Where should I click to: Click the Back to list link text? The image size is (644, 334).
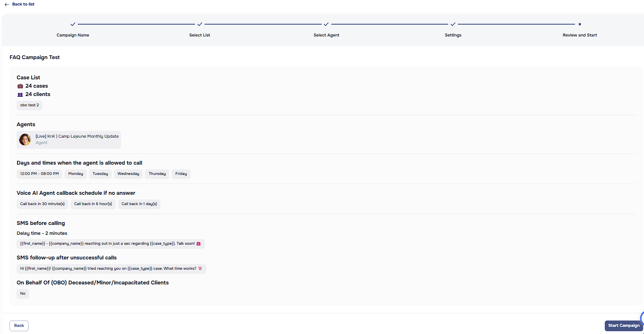coord(23,4)
